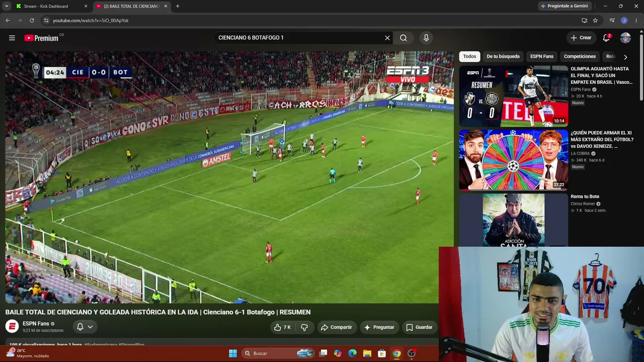Clear the search box with the X
This screenshot has width=644, height=362.
click(x=387, y=38)
